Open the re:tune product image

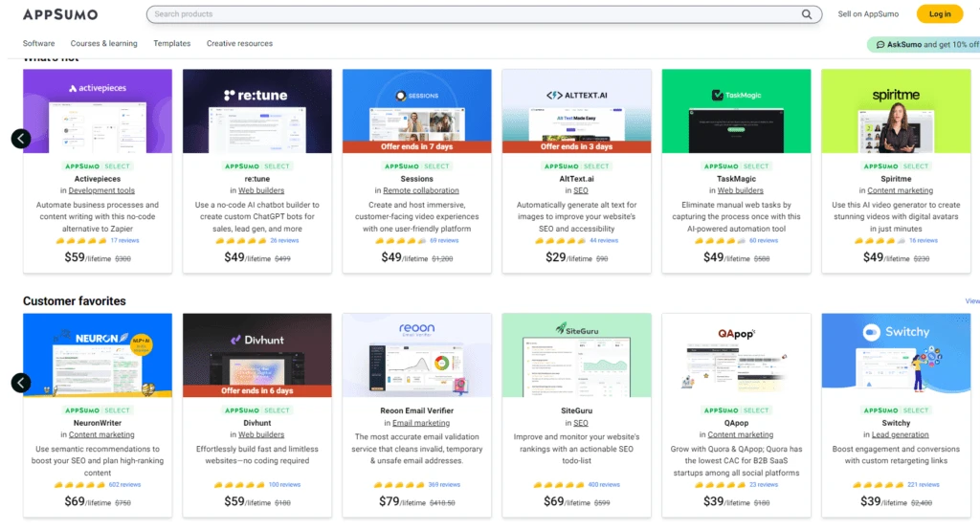coord(256,111)
